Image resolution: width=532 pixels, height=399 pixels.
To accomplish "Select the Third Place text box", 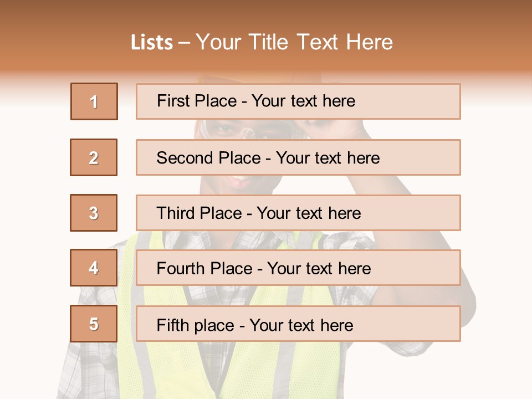I will [x=298, y=213].
